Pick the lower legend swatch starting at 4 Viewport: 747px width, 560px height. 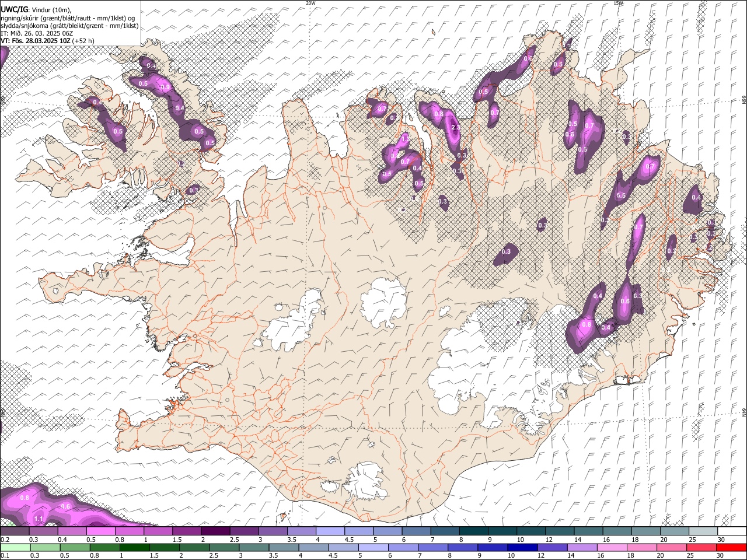(313, 547)
